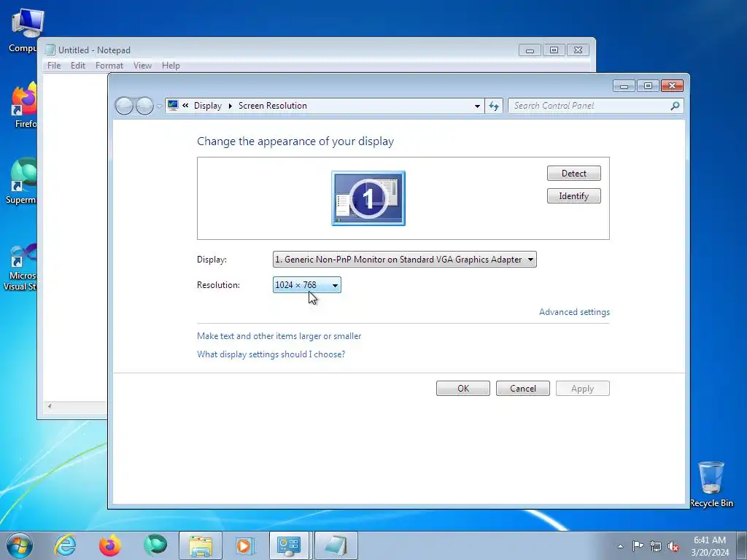747x560 pixels.
Task: Click the Display breadcrumb in address bar
Action: coord(208,106)
